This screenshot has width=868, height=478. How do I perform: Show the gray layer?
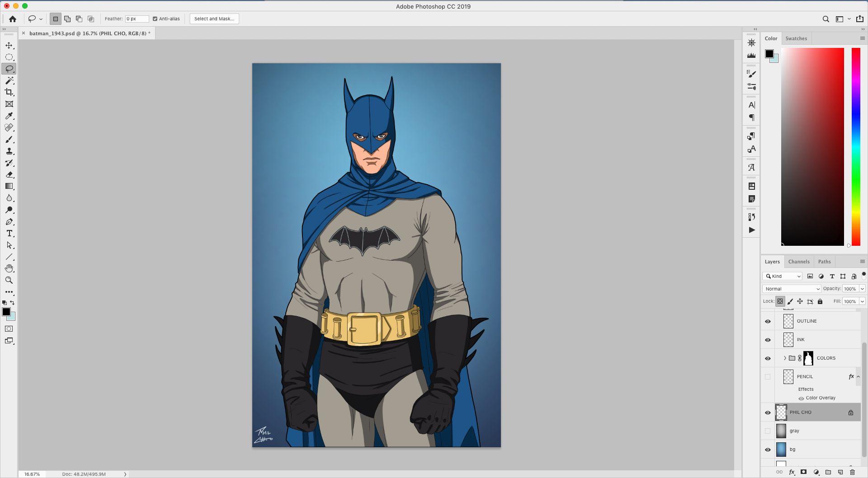pyautogui.click(x=768, y=431)
